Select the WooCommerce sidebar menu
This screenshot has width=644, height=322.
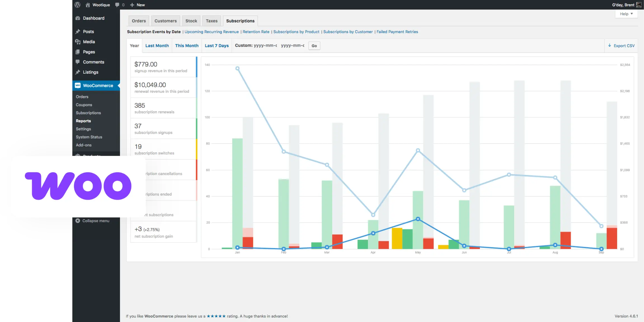(x=96, y=85)
